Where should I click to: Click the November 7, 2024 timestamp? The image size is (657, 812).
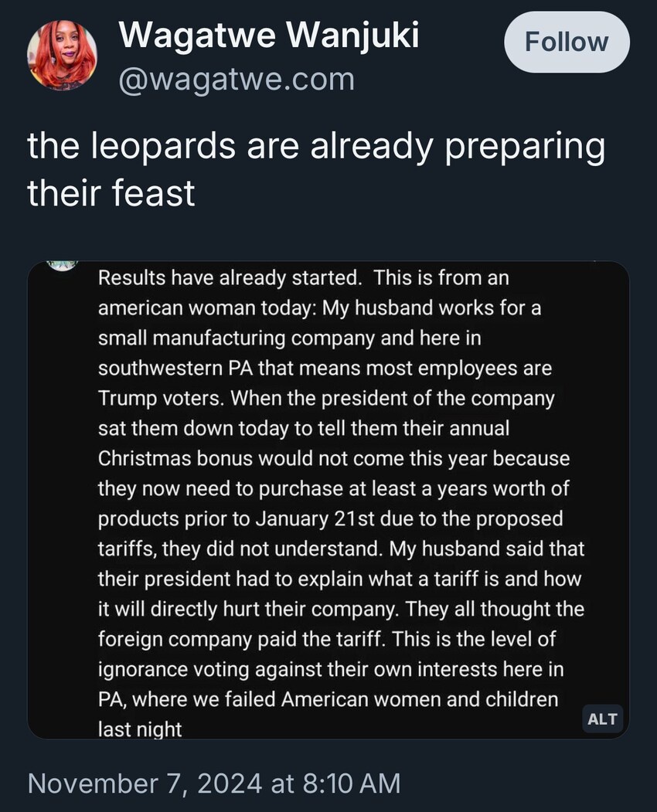pos(213,783)
